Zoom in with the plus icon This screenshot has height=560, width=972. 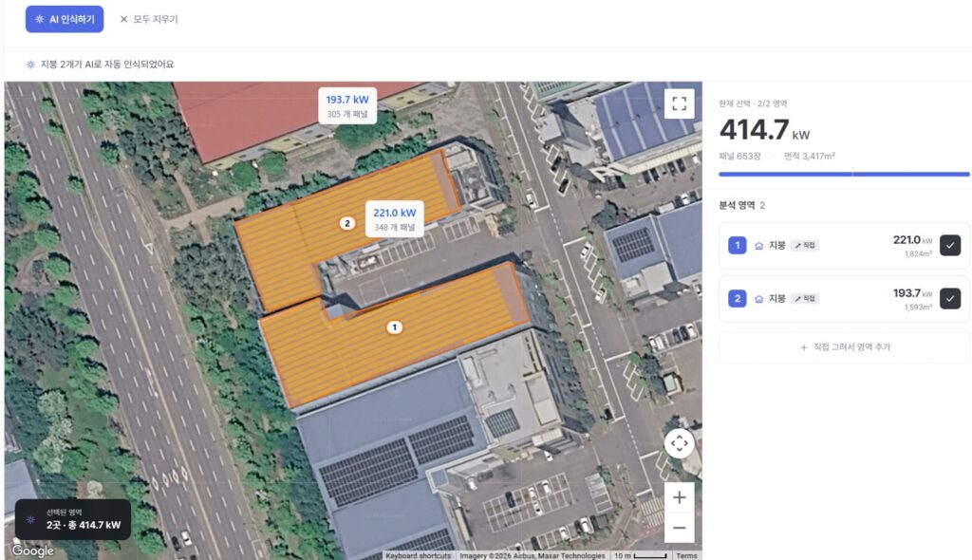[x=680, y=497]
